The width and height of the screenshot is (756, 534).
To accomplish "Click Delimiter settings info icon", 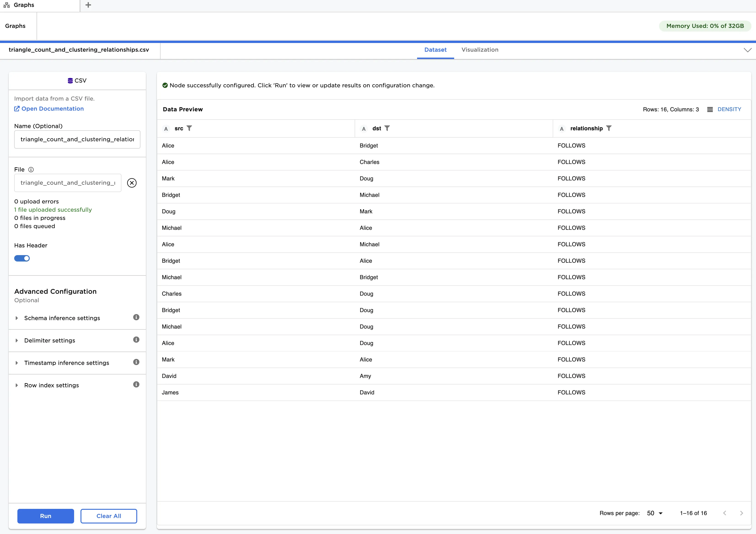I will click(136, 340).
